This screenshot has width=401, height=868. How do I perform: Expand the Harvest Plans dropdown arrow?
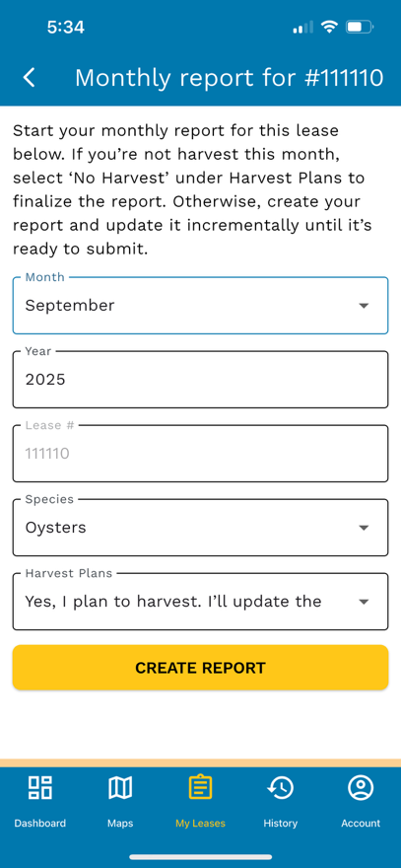tap(364, 602)
